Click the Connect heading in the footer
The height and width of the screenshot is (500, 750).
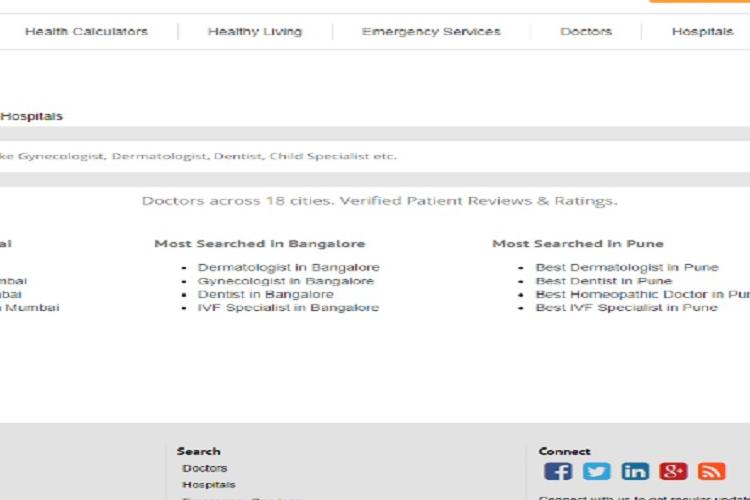tap(564, 451)
